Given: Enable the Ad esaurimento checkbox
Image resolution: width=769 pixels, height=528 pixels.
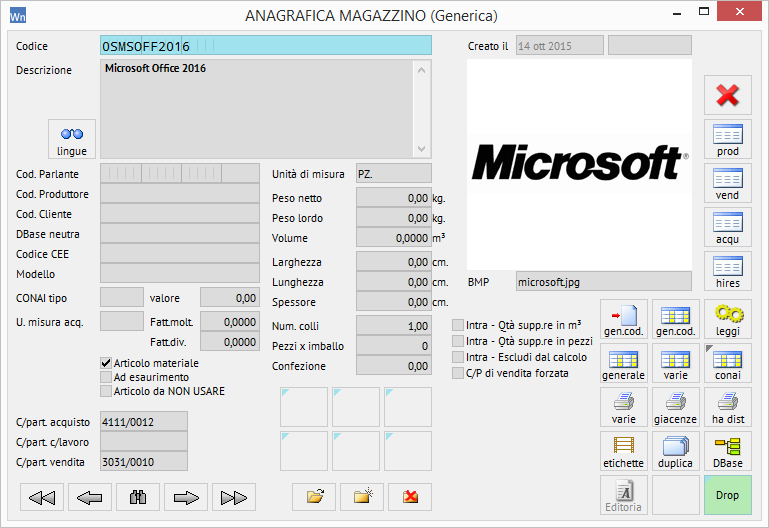Looking at the screenshot, I should 106,377.
